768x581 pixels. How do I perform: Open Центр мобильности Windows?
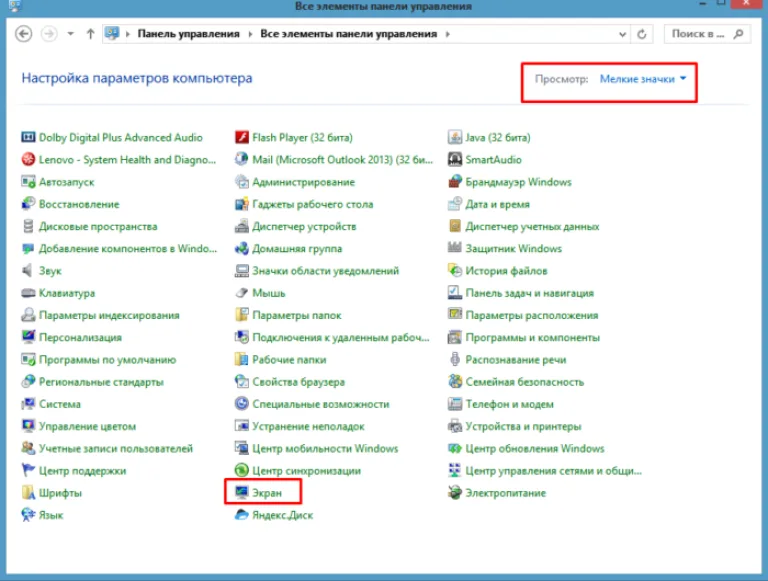click(325, 448)
